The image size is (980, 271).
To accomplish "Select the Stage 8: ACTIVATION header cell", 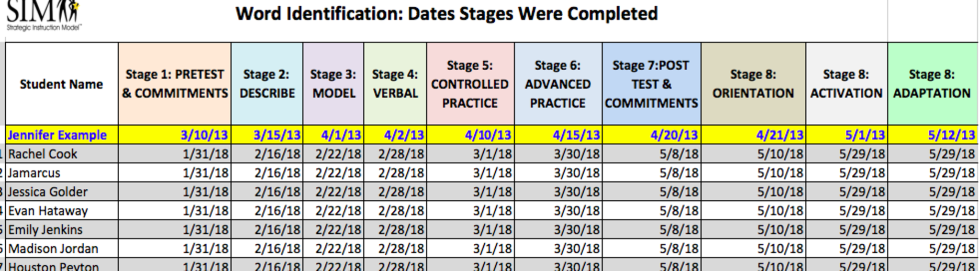I will (846, 84).
